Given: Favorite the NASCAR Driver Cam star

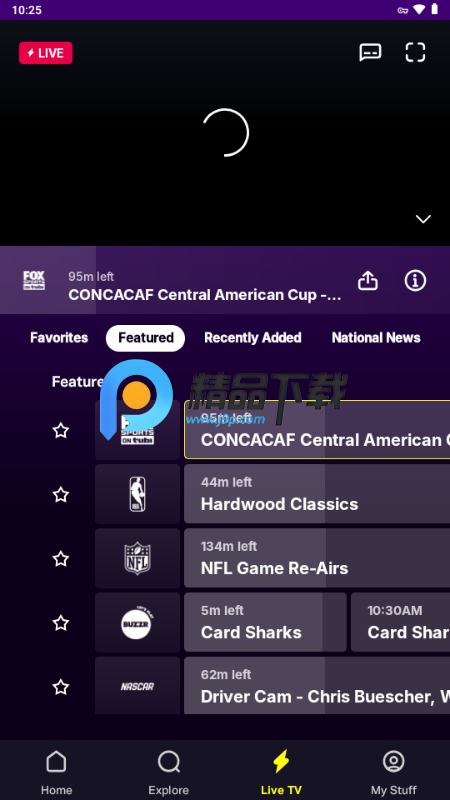Looking at the screenshot, I should tap(61, 687).
